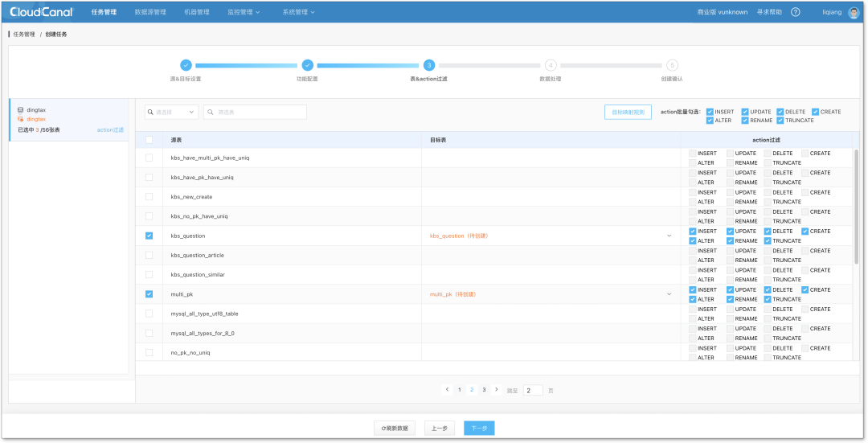Image resolution: width=868 pixels, height=443 pixels.
Task: Uncheck batch TRUNCATE action checkbox
Action: (x=780, y=120)
